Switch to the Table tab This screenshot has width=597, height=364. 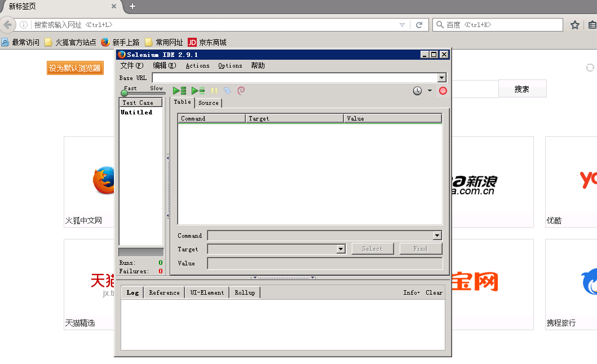183,102
